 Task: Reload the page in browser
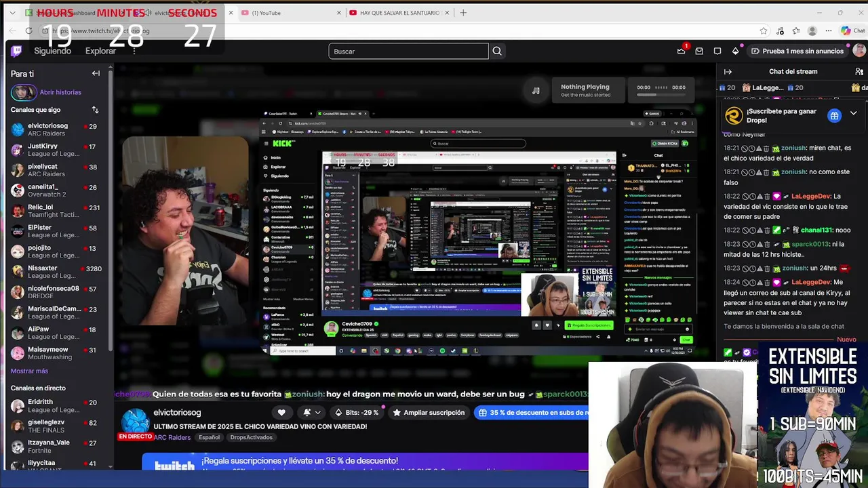(x=28, y=30)
